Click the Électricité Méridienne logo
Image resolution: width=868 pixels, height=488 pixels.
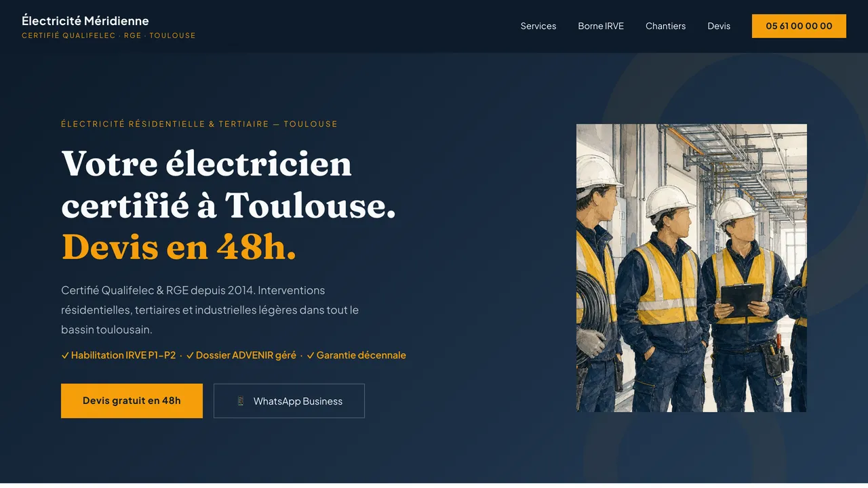(x=85, y=20)
